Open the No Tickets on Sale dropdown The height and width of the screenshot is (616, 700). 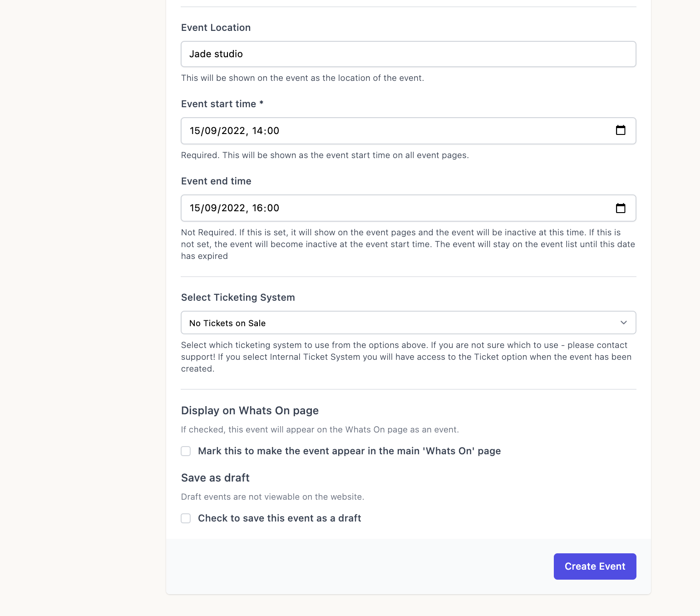(409, 323)
